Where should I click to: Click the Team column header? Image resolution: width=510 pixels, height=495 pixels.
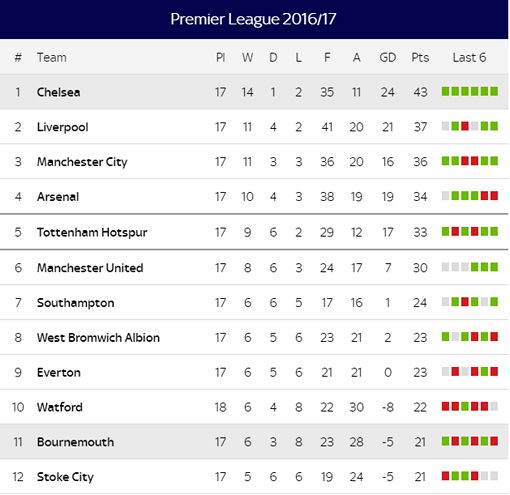[52, 58]
